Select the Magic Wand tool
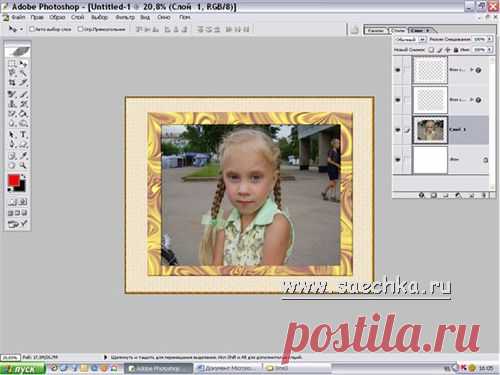The image size is (500, 375). click(x=23, y=72)
